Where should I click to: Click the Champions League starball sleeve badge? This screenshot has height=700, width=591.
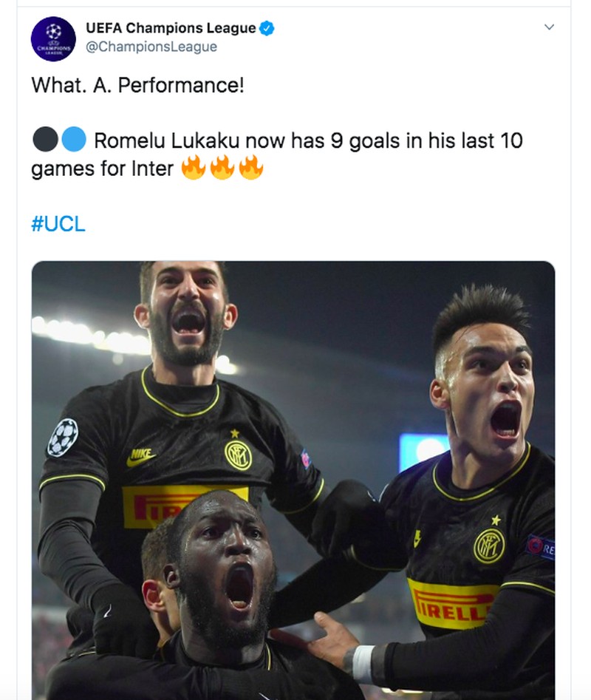tap(62, 437)
